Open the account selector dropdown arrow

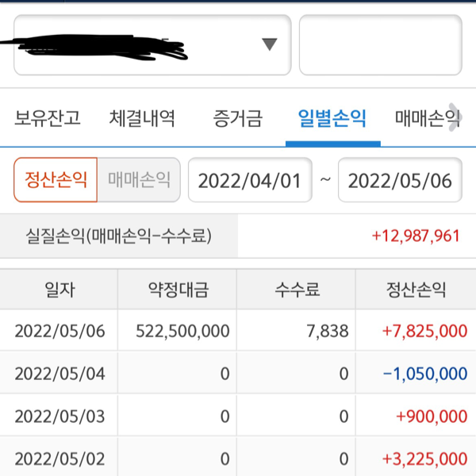coord(270,44)
